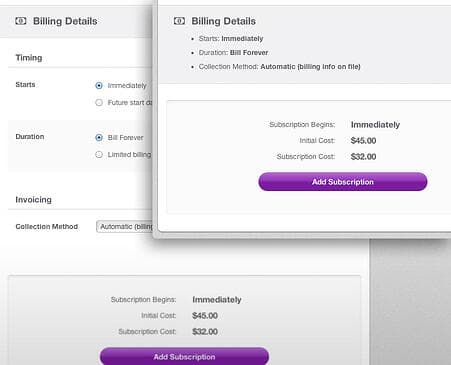Choose the Limited billing radio option

[x=99, y=154]
